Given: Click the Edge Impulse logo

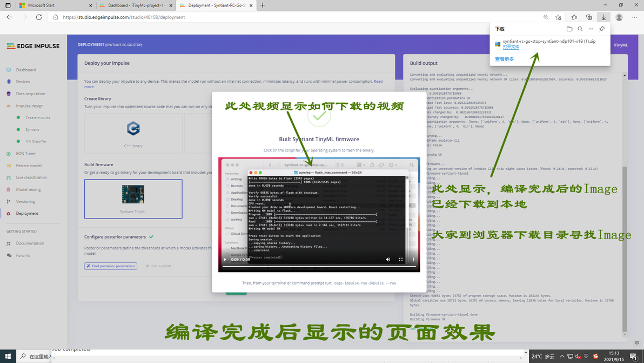Looking at the screenshot, I should point(33,46).
